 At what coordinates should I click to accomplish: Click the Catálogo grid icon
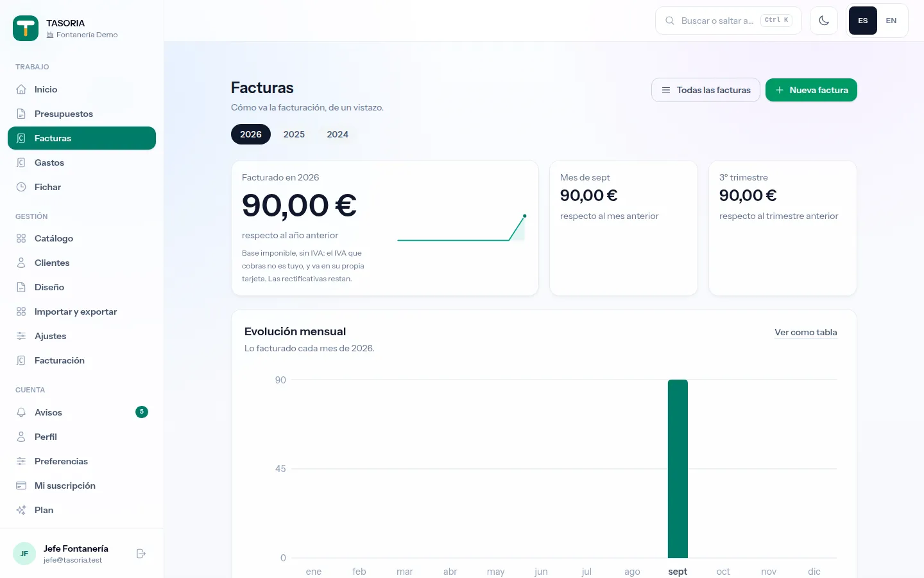pyautogui.click(x=21, y=238)
